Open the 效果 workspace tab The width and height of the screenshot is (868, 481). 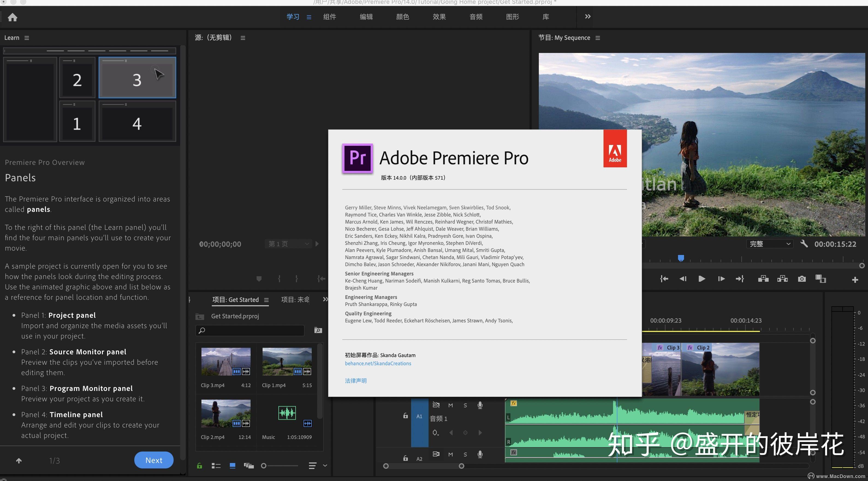point(439,17)
